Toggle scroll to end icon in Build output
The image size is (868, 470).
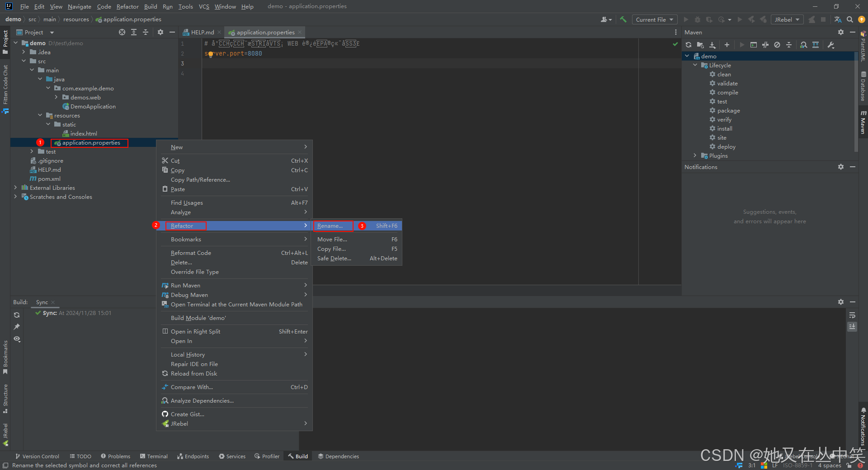point(852,326)
